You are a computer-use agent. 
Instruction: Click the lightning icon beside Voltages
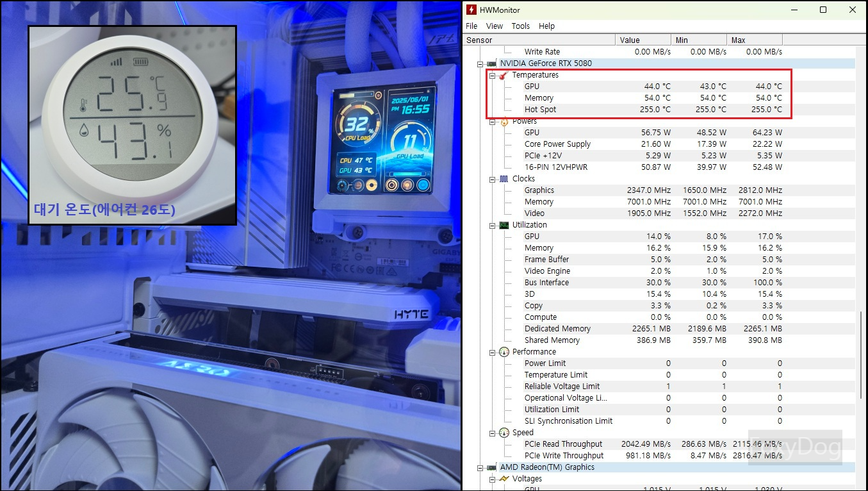[x=504, y=479]
